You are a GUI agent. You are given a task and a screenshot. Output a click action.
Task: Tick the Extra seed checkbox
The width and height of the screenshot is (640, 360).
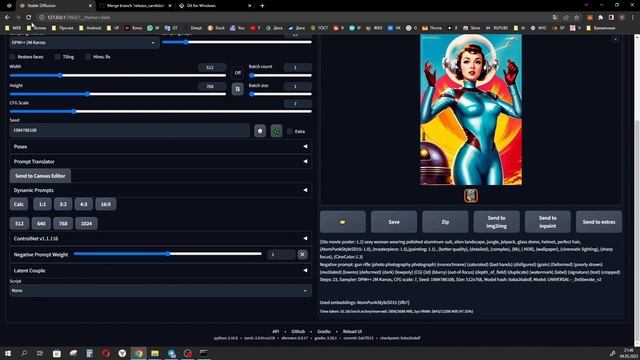click(290, 131)
